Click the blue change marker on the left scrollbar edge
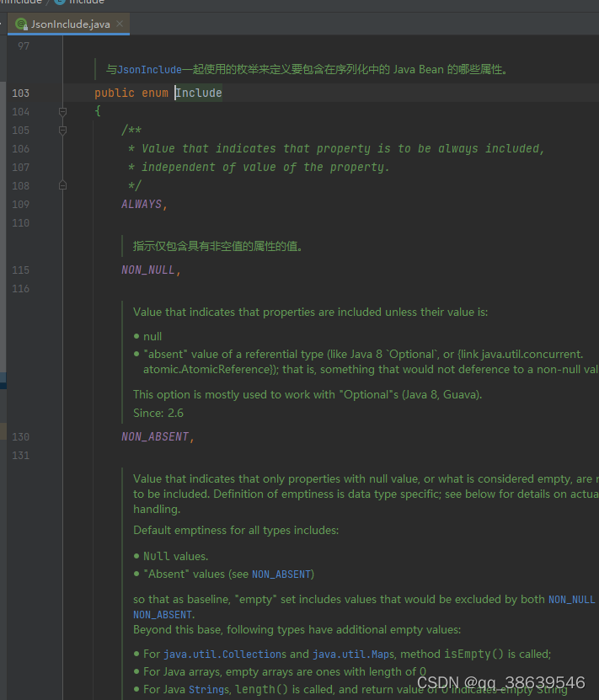This screenshot has height=700, width=599. tap(3, 380)
